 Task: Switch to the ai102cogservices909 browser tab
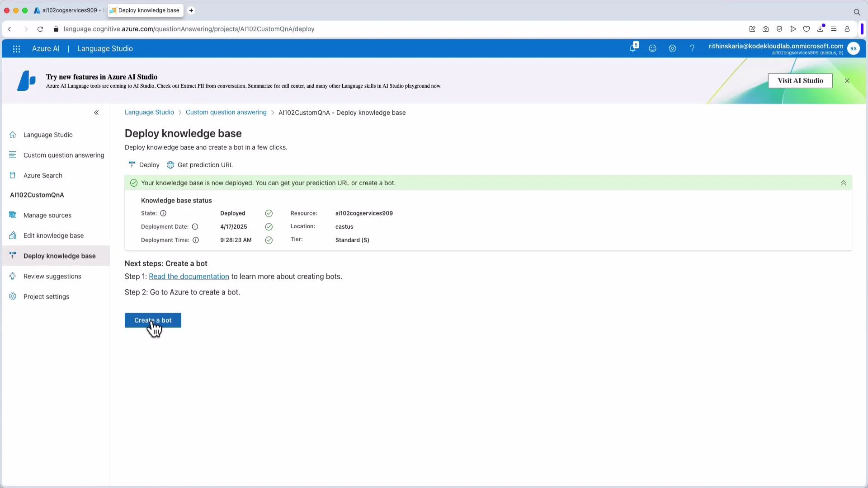[67, 10]
